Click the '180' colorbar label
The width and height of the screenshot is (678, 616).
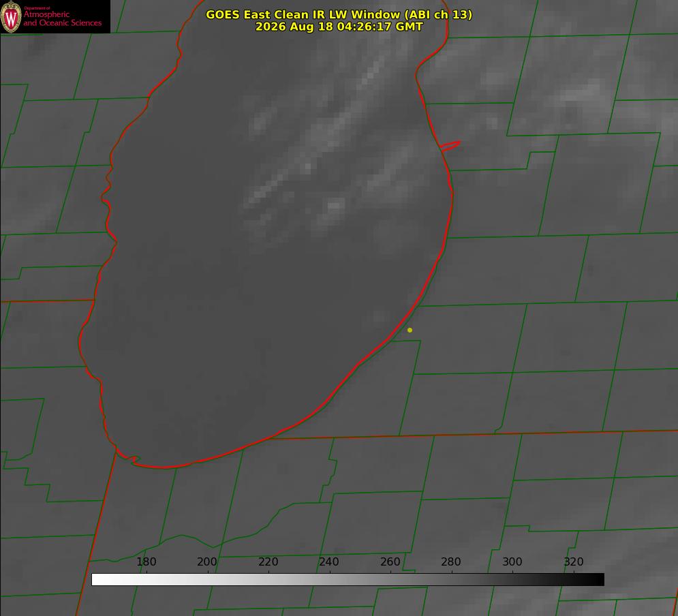(x=146, y=561)
